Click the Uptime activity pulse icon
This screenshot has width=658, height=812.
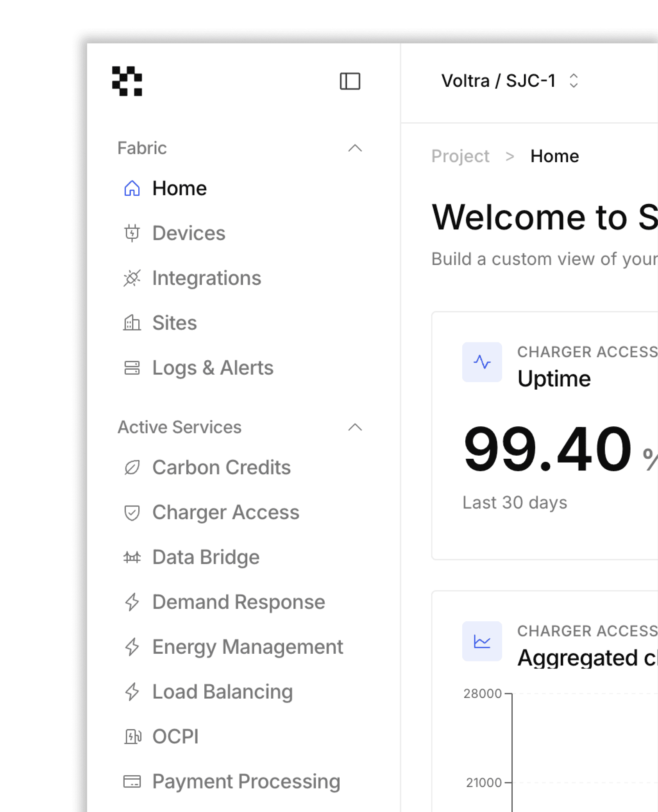(x=482, y=362)
